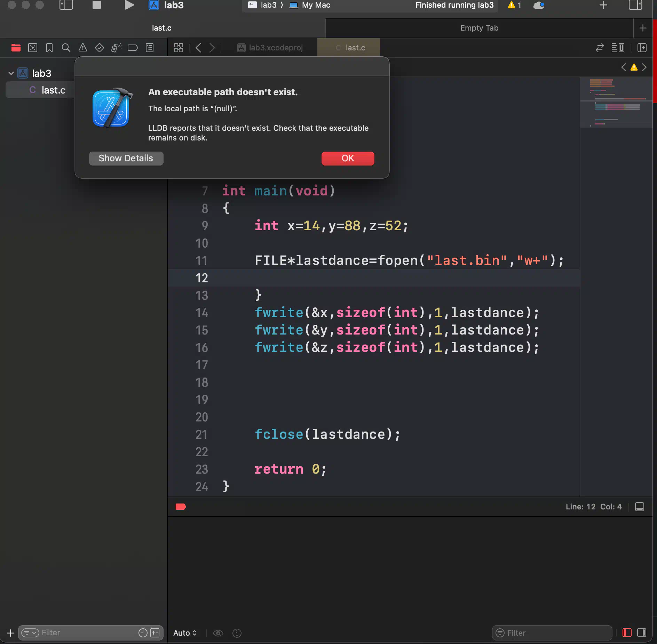Toggle source-control status filter icon
The height and width of the screenshot is (644, 657).
pyautogui.click(x=155, y=633)
